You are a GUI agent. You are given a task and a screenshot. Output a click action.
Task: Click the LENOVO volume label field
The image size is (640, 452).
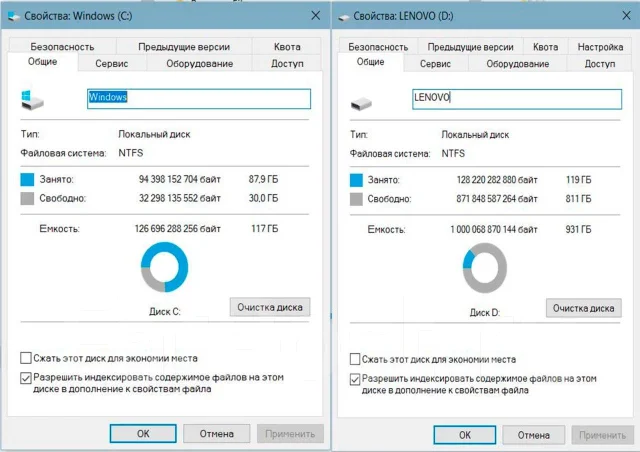(x=517, y=99)
